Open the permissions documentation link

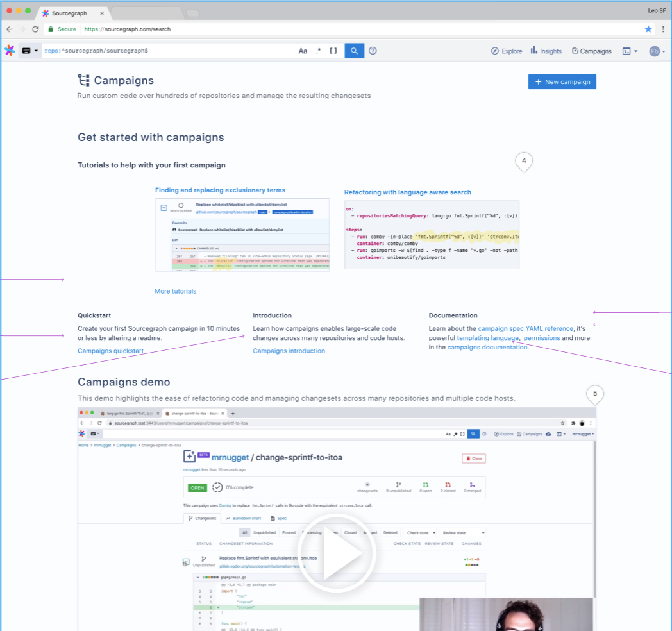coord(542,338)
